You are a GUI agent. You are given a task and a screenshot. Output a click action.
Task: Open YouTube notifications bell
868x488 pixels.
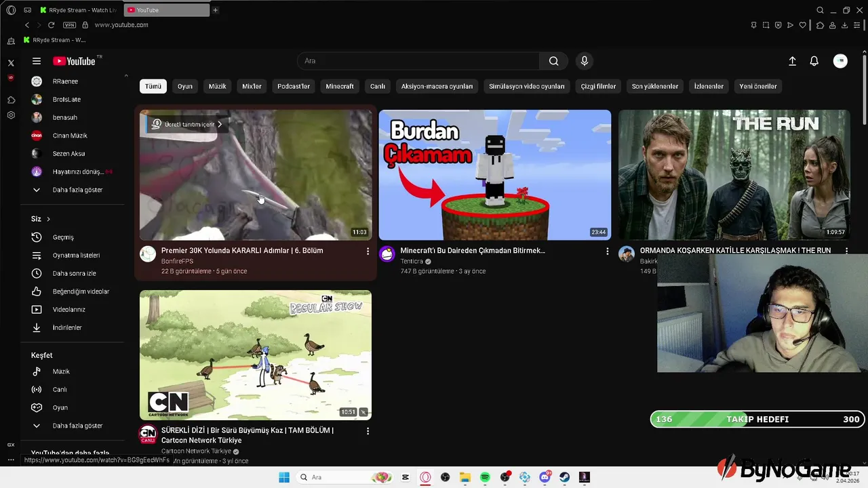[814, 61]
